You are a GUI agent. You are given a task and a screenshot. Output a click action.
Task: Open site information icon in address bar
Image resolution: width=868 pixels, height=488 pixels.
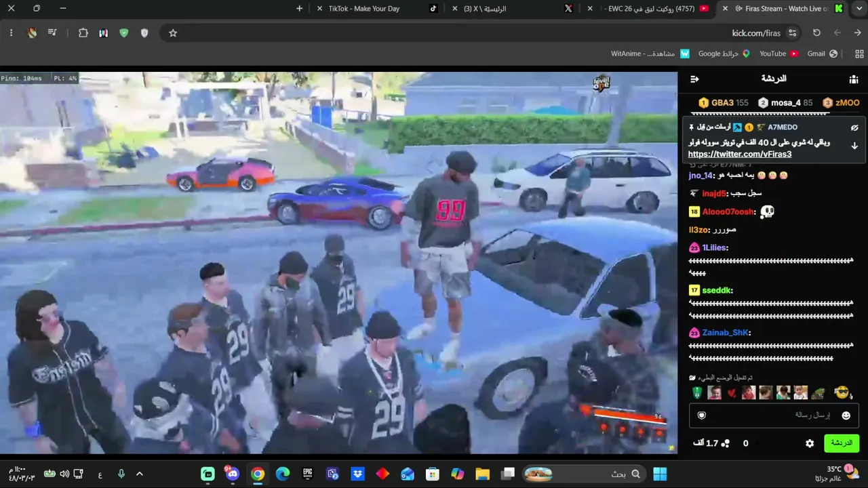(792, 33)
